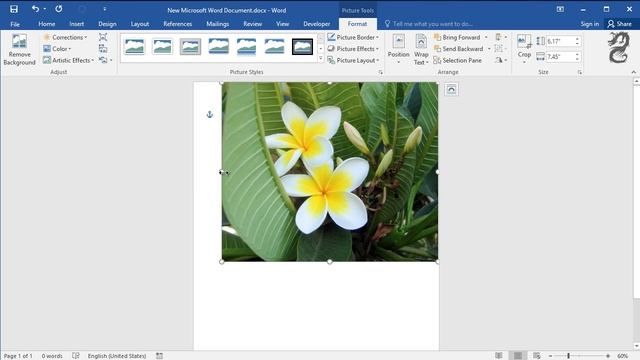Open the Size dialog launcher
This screenshot has width=640, height=360.
pos(580,72)
